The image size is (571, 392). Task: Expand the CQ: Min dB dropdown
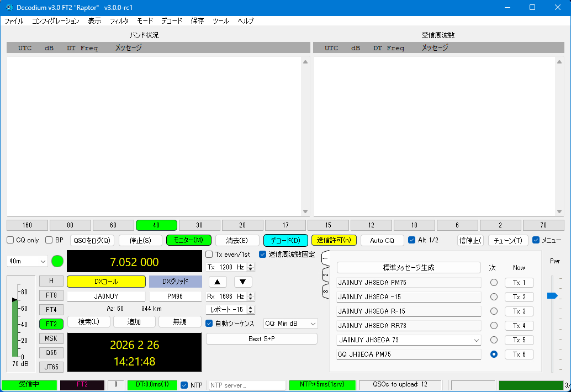pyautogui.click(x=290, y=324)
